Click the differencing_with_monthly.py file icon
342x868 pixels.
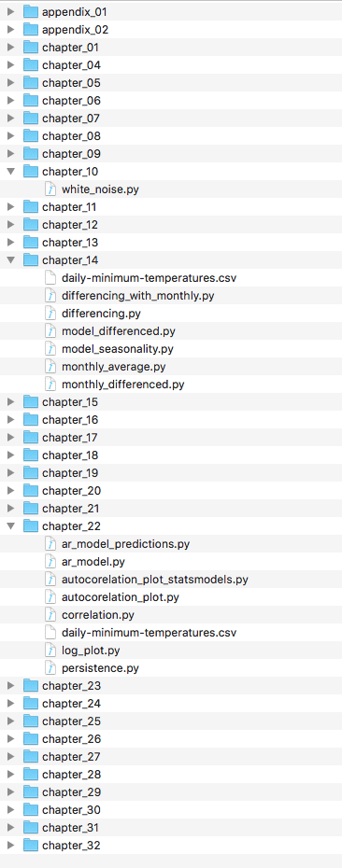tap(50, 295)
